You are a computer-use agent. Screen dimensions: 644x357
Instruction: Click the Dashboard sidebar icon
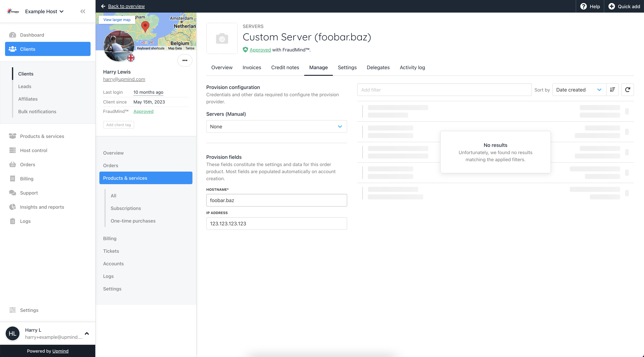tap(12, 35)
